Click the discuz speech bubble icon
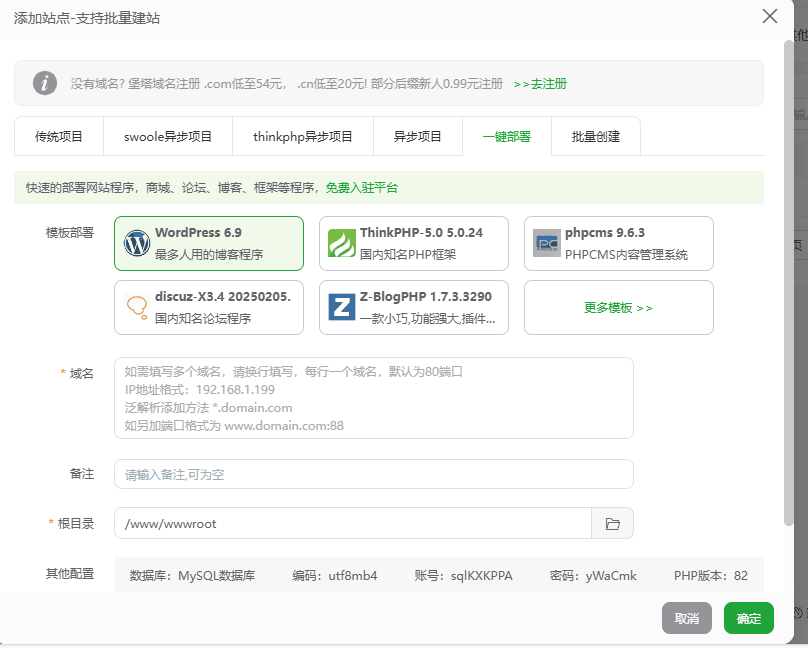Image resolution: width=808 pixels, height=648 pixels. point(136,307)
